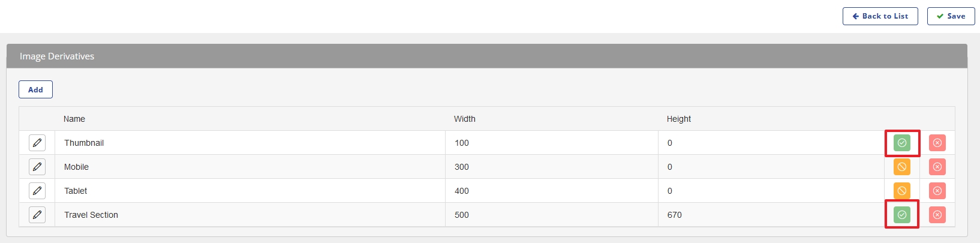Edit the Mobile derivative row

coord(37,167)
